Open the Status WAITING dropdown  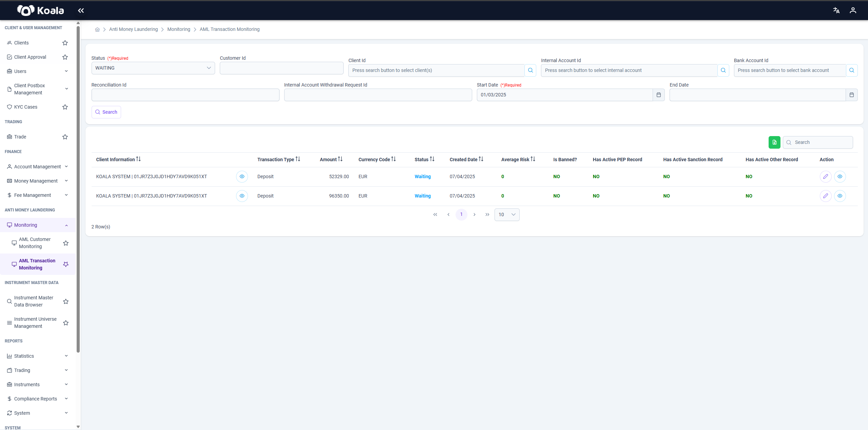[153, 68]
